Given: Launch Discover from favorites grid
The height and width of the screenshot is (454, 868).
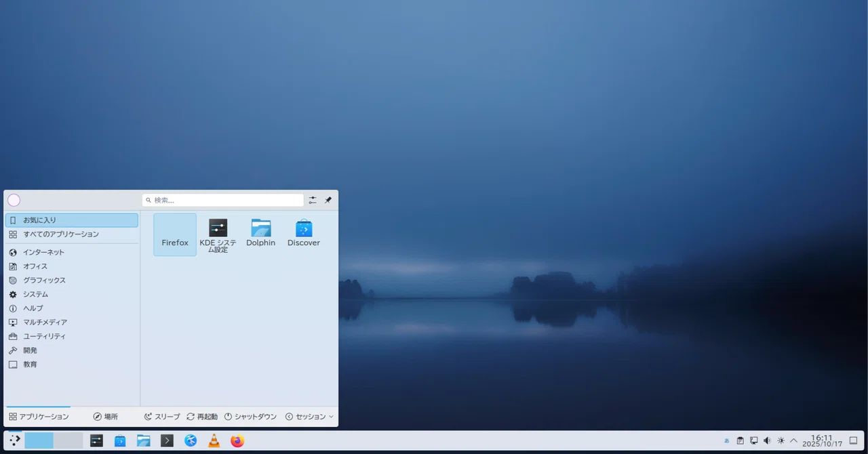Looking at the screenshot, I should [303, 234].
